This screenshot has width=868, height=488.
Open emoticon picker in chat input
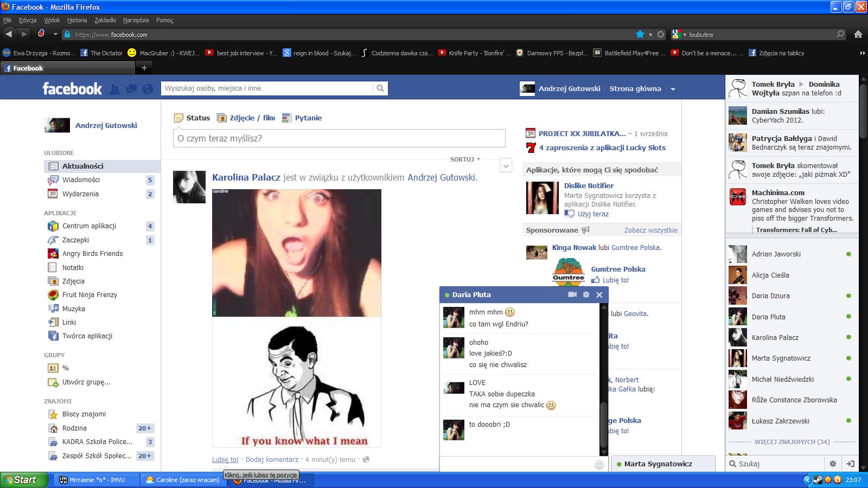pos(599,465)
